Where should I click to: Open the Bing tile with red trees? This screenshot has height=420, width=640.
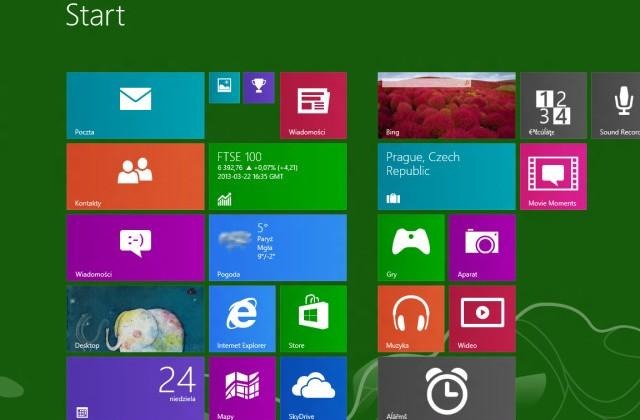point(447,106)
